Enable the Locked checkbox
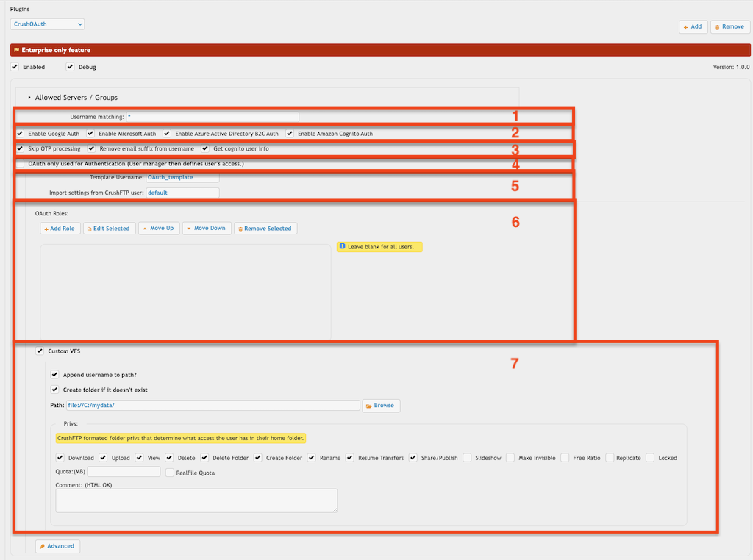753x560 pixels. (x=650, y=457)
